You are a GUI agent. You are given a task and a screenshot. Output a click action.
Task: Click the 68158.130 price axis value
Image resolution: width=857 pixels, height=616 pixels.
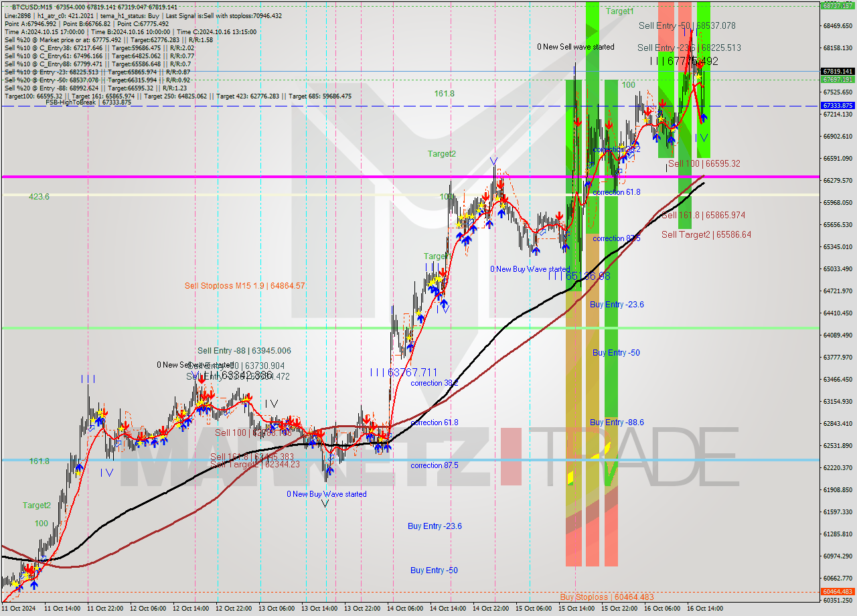point(838,48)
